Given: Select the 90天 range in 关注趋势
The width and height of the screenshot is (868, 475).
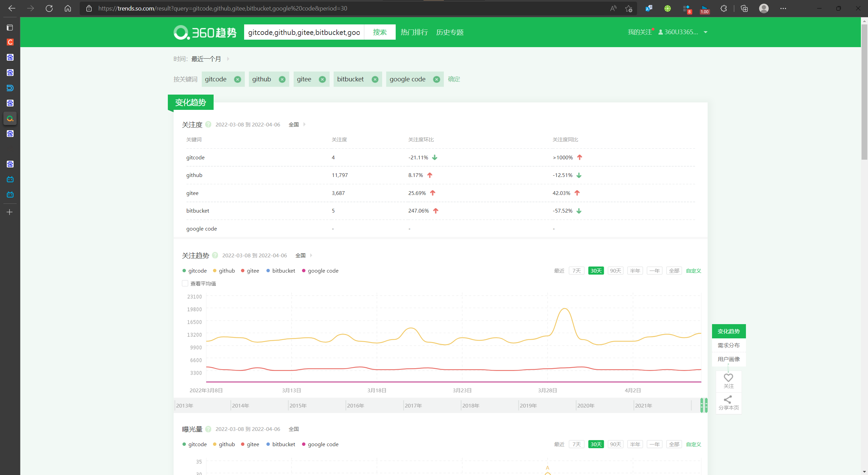Looking at the screenshot, I should click(615, 271).
